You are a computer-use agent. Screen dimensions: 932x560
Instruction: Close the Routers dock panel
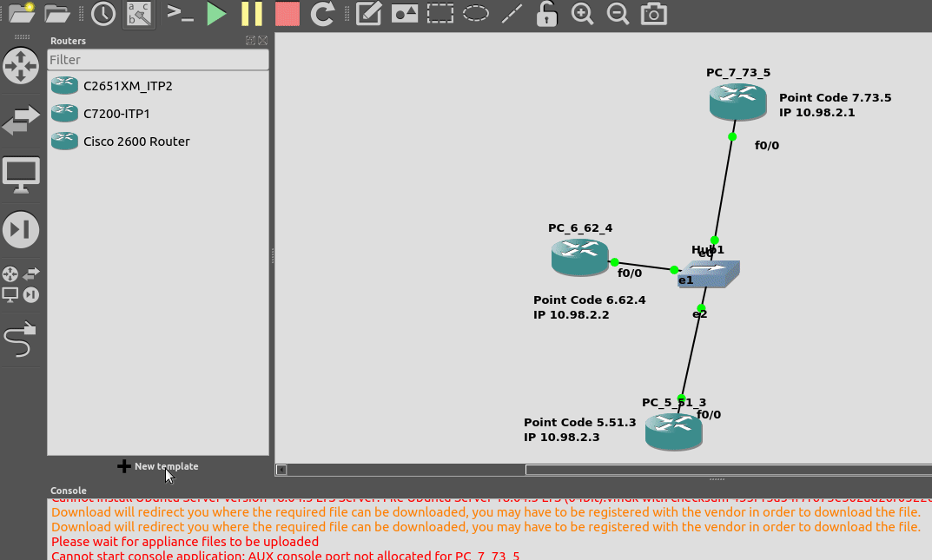(262, 41)
